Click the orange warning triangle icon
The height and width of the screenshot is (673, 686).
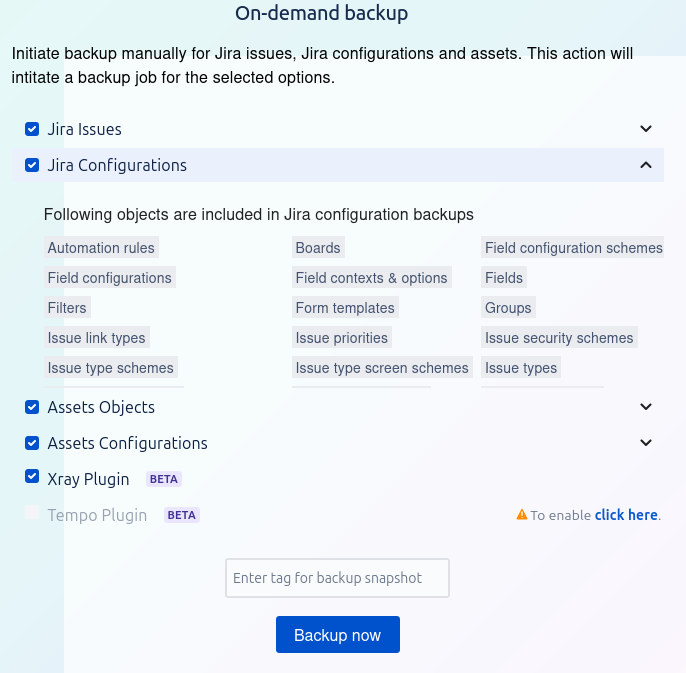(x=522, y=515)
